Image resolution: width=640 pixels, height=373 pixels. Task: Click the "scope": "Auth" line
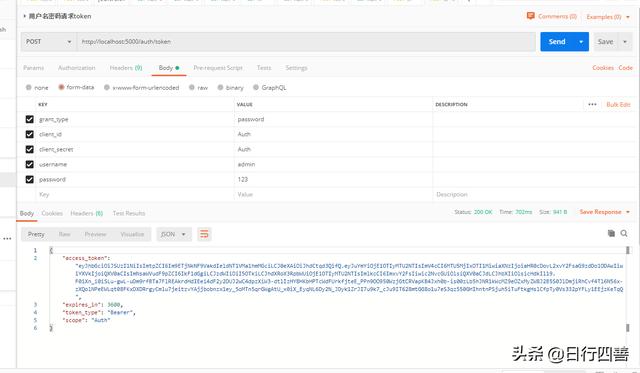tap(86, 320)
